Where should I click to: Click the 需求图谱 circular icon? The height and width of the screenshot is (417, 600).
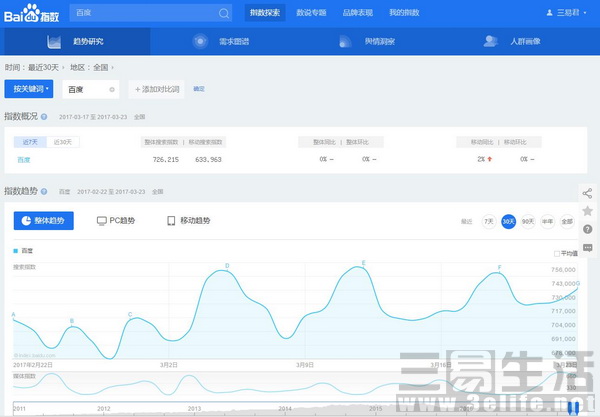click(x=200, y=41)
